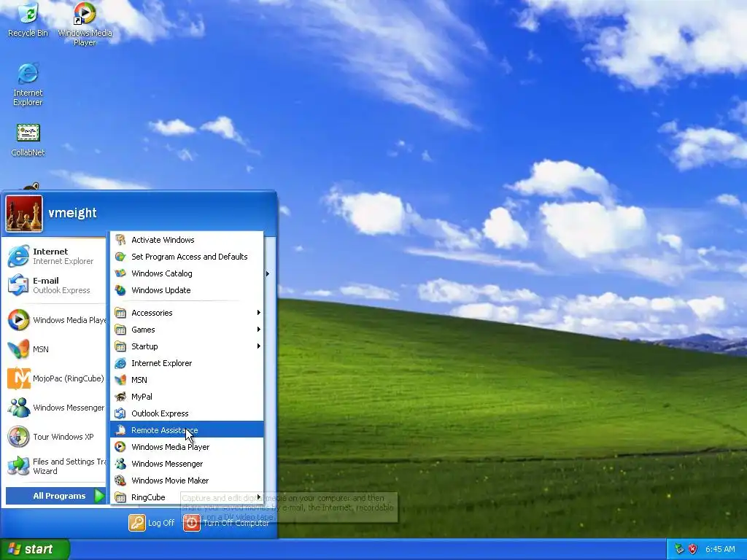Click the Log Off button
747x560 pixels.
click(152, 523)
